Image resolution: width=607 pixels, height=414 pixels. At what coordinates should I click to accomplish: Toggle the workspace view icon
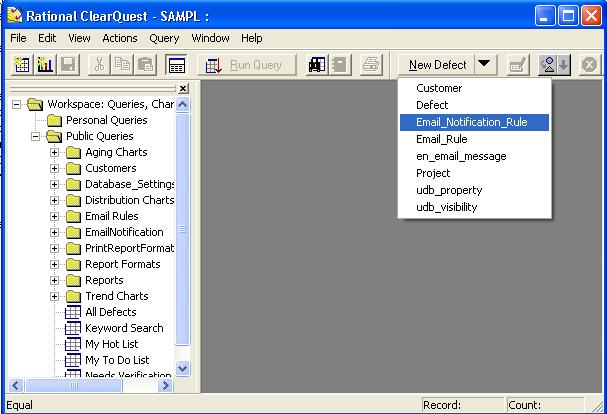[x=177, y=65]
